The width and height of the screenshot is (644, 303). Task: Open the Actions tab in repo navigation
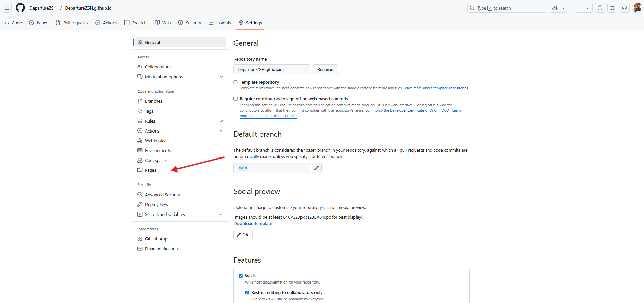(x=106, y=23)
